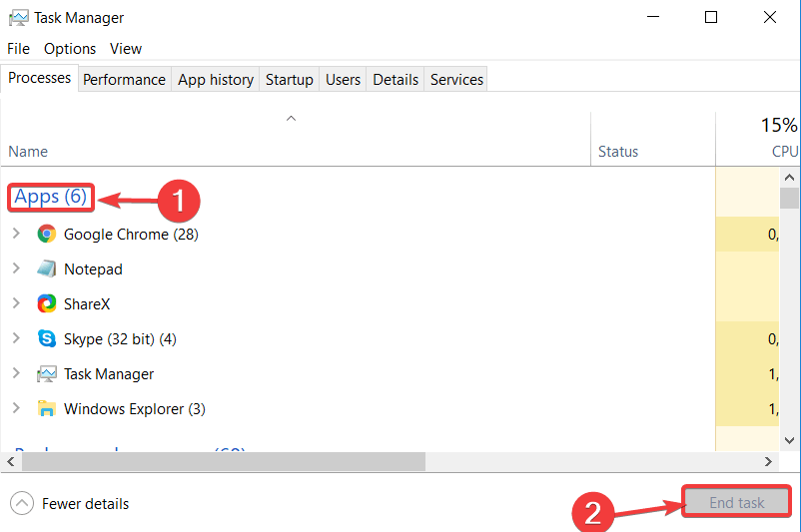Select the Windows Explorer (3) row text
801x532 pixels.
[135, 409]
